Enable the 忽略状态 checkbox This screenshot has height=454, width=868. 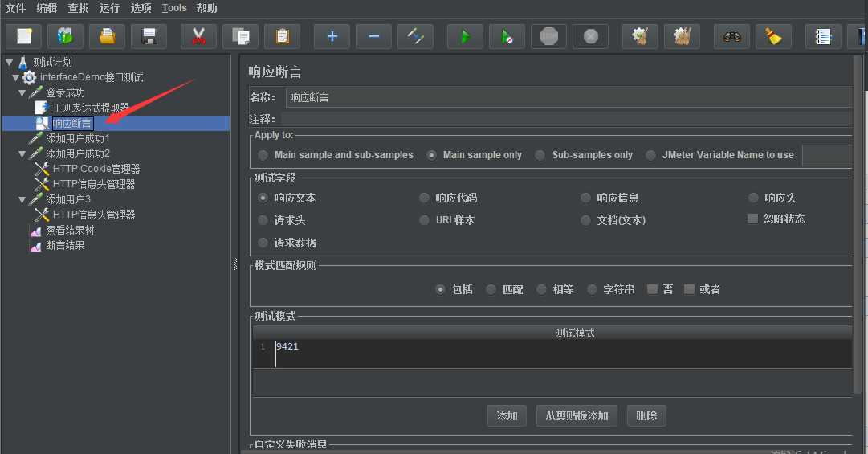pos(753,219)
